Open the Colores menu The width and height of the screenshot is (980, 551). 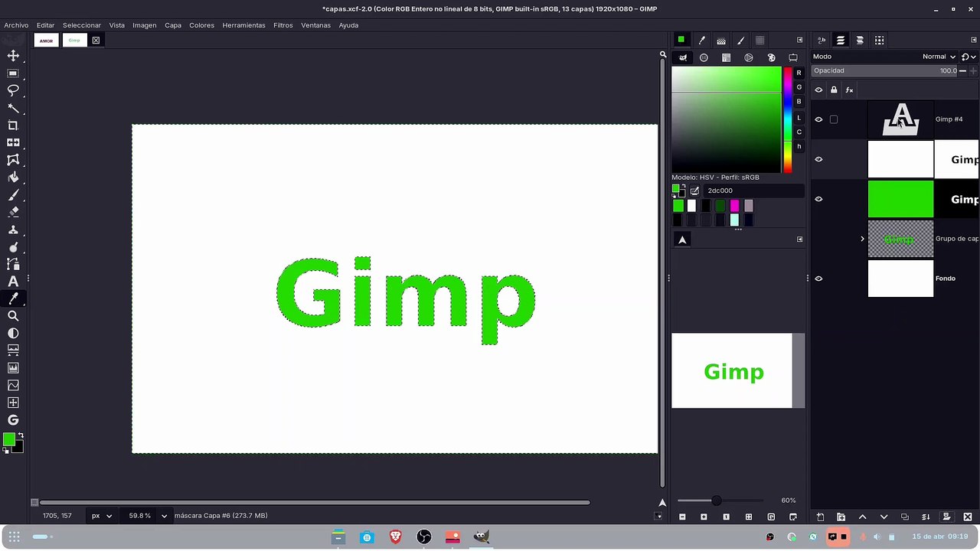click(x=201, y=25)
